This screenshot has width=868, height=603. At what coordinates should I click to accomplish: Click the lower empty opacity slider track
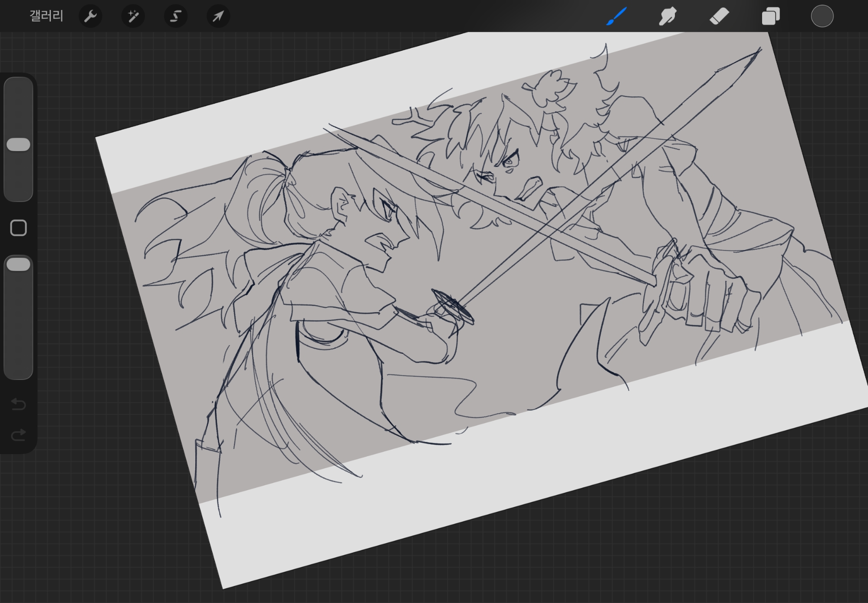click(x=19, y=330)
